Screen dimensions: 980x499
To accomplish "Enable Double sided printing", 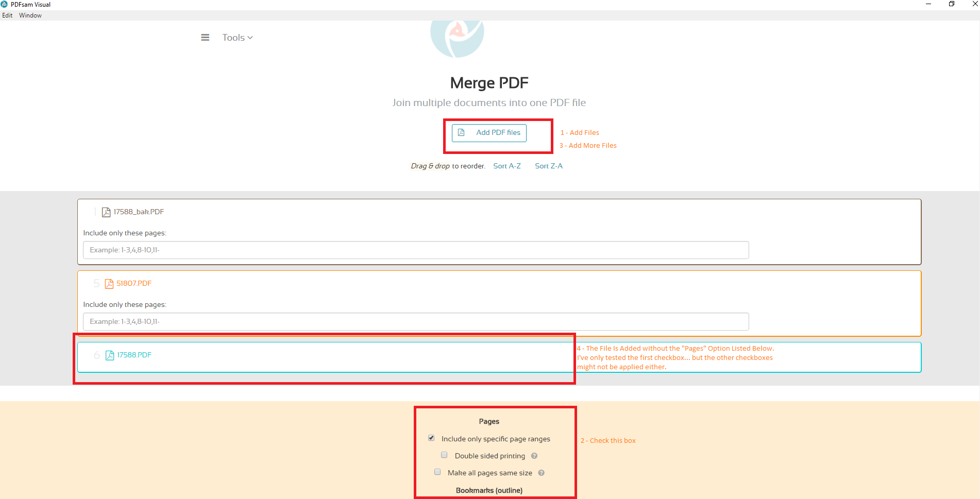I will pyautogui.click(x=444, y=455).
